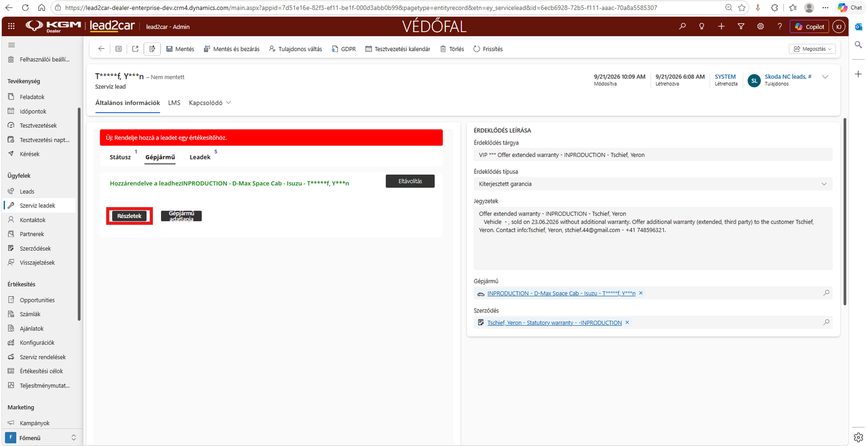Click the Gépjármű adatlapja button
The height and width of the screenshot is (446, 868).
[x=181, y=216]
